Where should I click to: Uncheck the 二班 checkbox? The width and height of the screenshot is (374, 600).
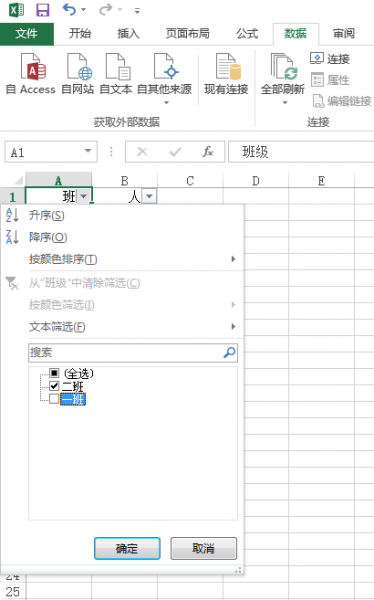(x=54, y=386)
